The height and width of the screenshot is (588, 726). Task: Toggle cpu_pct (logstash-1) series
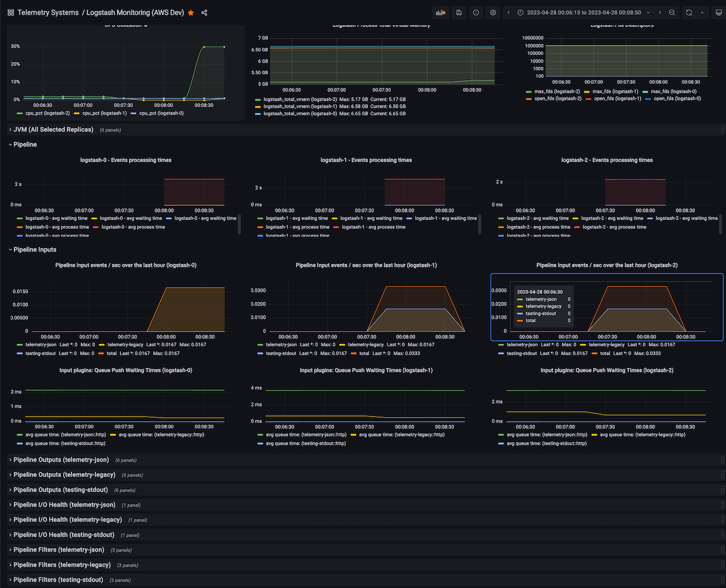click(x=104, y=114)
